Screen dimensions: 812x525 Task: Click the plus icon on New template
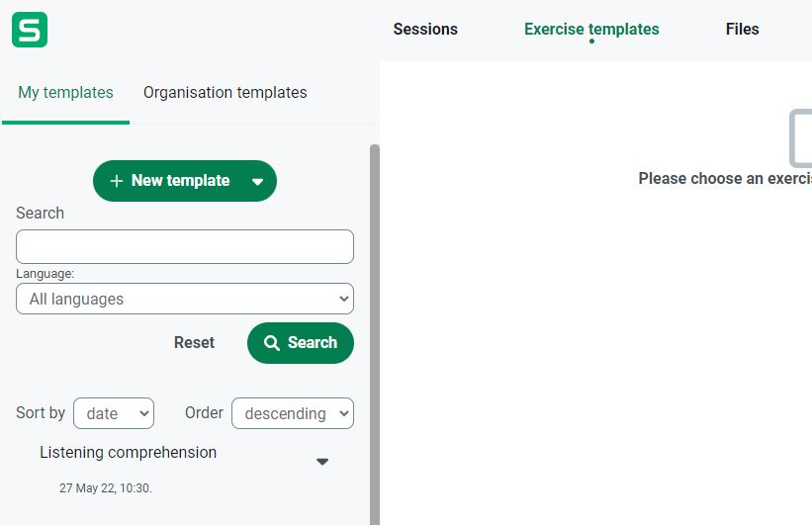coord(117,181)
